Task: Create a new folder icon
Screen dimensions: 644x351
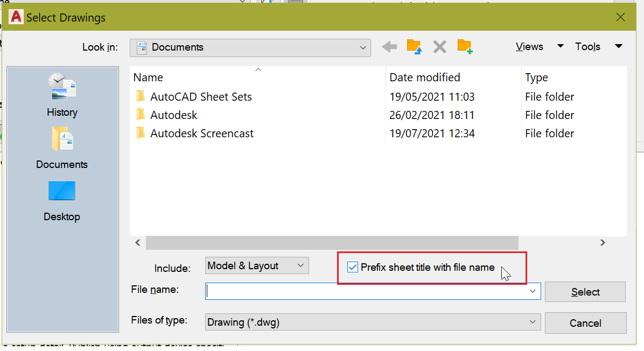Action: tap(465, 47)
